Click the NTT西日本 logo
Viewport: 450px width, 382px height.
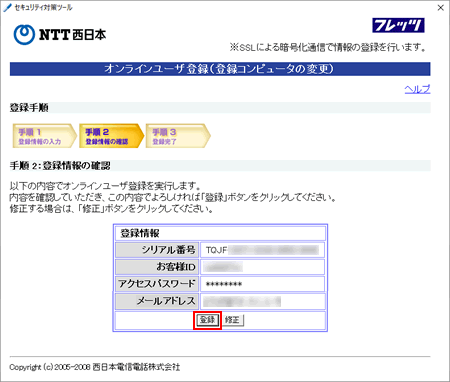60,35
